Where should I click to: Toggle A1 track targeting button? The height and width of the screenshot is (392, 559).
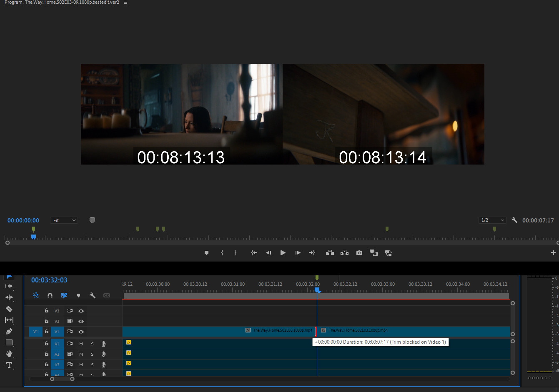[x=57, y=344]
